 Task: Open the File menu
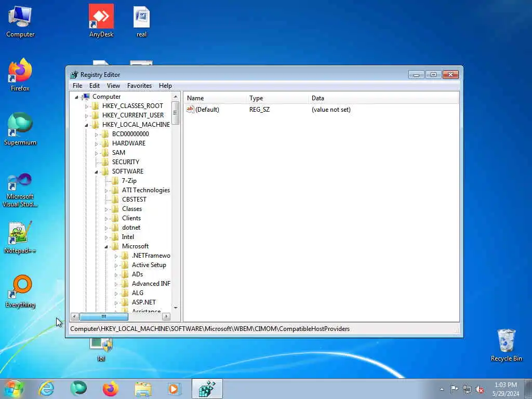coord(77,86)
